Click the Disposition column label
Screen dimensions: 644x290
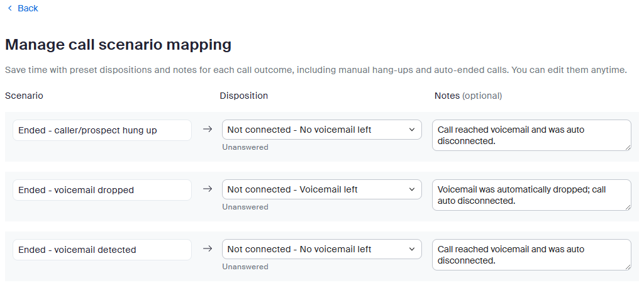coord(243,96)
